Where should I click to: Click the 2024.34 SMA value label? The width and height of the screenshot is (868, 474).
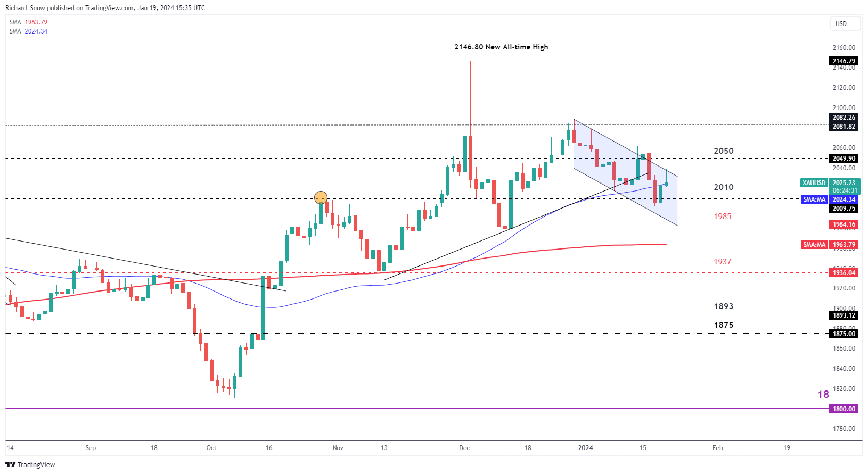(844, 199)
